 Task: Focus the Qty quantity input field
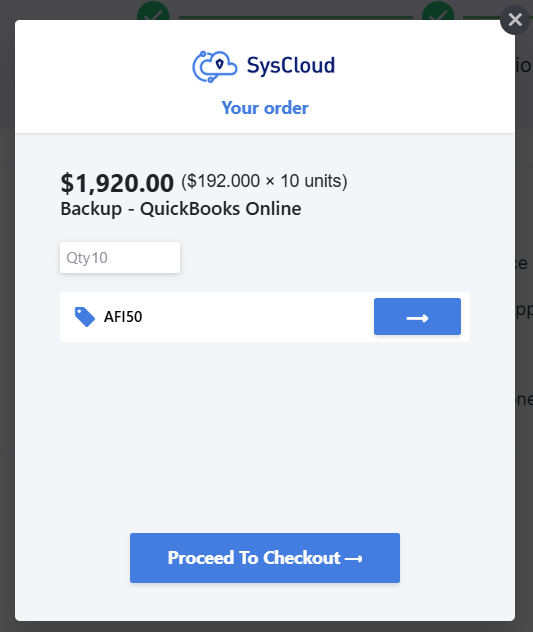point(120,258)
